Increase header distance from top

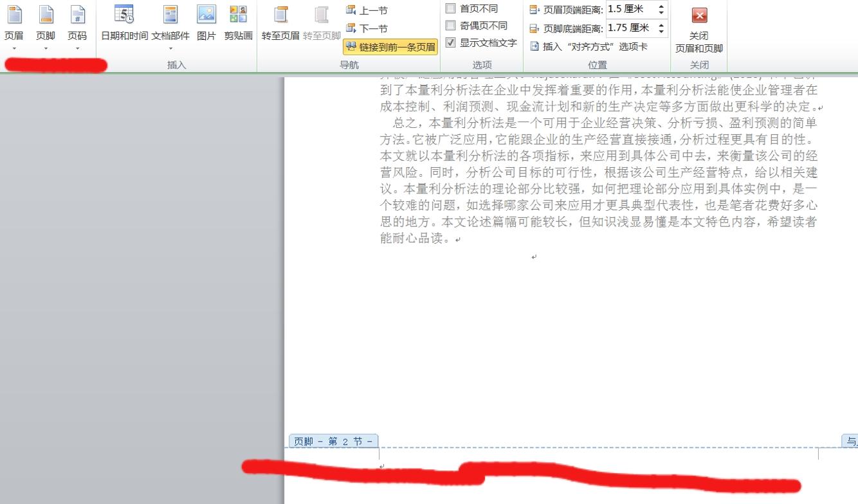click(x=662, y=5)
